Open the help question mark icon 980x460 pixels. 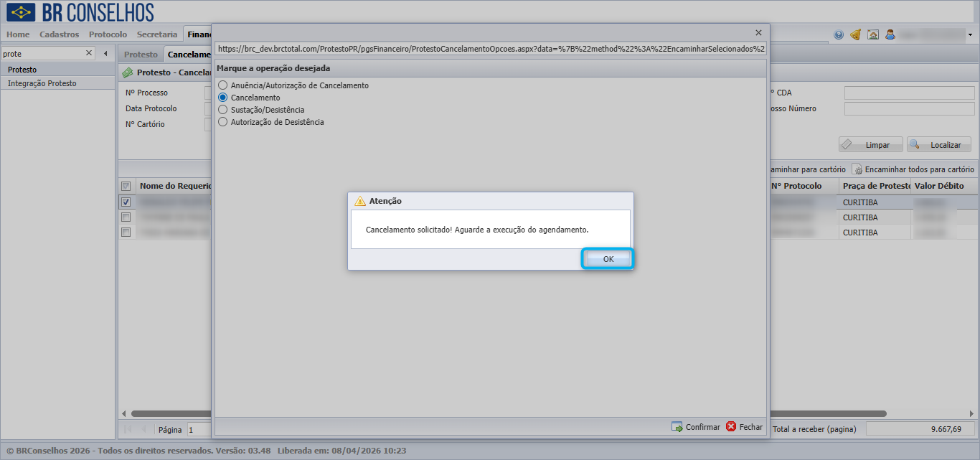point(839,34)
